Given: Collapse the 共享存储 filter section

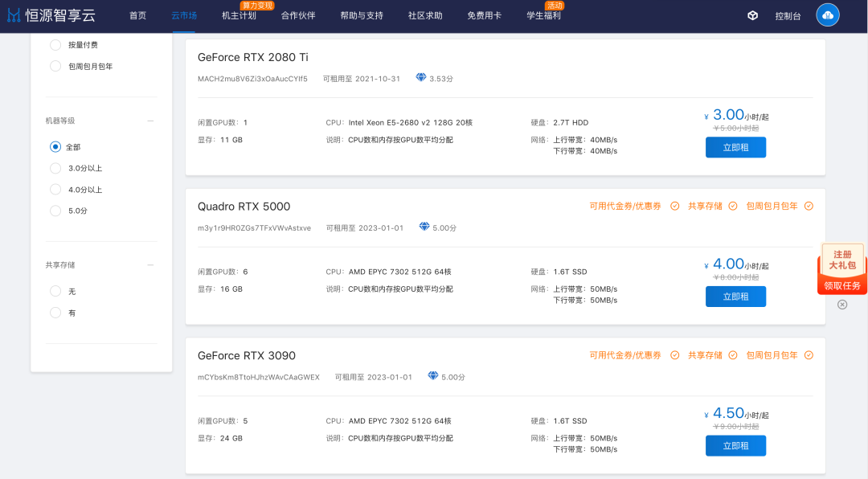Looking at the screenshot, I should tap(150, 265).
